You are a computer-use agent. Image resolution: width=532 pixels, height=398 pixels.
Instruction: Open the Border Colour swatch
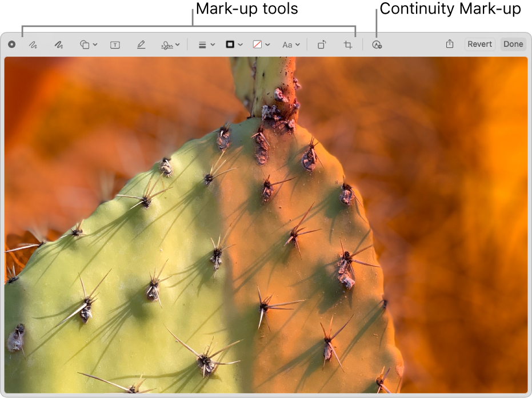click(230, 45)
